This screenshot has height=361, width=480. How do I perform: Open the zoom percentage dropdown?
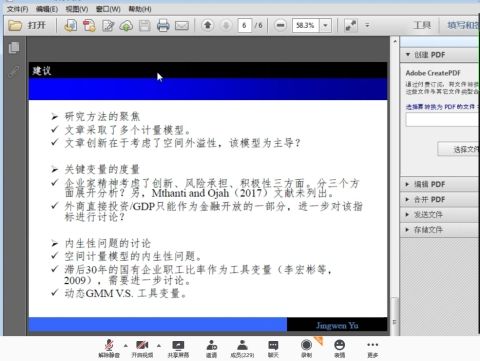pos(325,25)
